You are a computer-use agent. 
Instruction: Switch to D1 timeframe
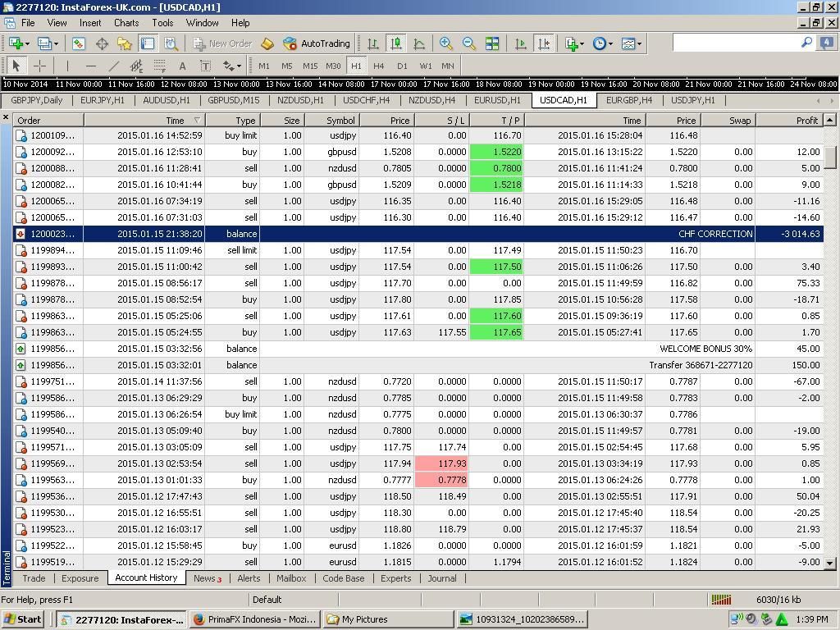click(x=402, y=66)
